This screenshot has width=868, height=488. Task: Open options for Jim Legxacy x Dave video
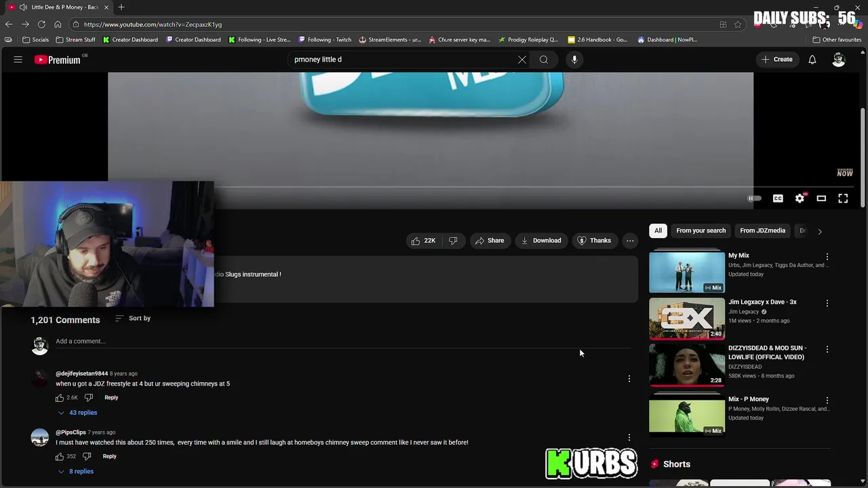(x=827, y=303)
